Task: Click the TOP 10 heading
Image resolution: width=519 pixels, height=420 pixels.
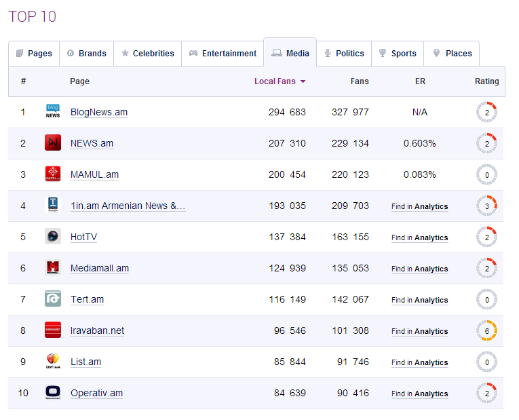Action: click(x=32, y=16)
